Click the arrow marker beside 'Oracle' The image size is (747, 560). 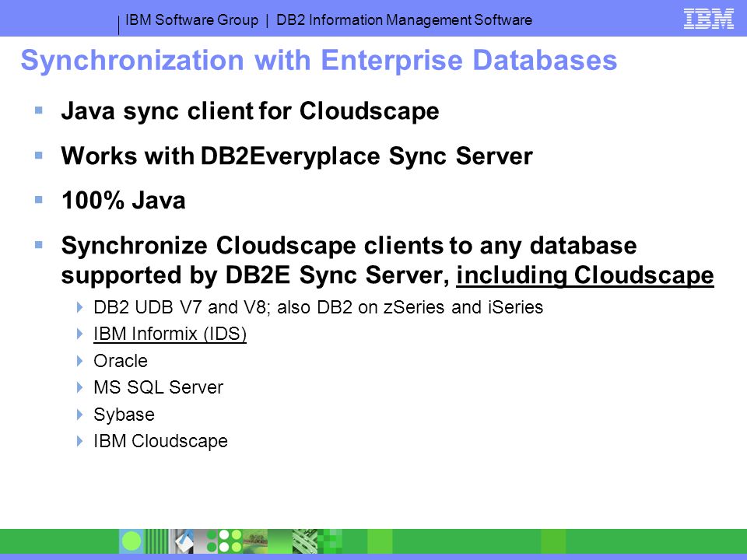point(79,361)
